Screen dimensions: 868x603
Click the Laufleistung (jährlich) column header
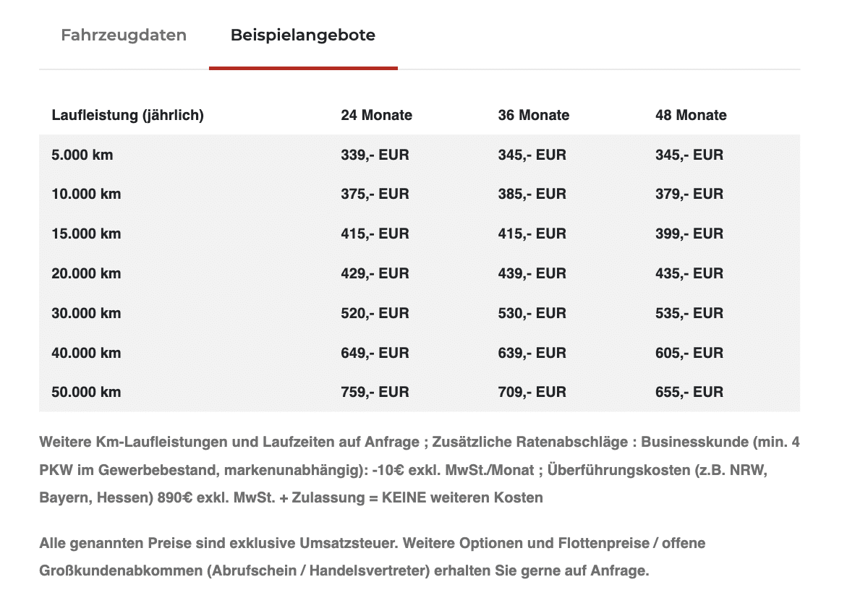coord(128,115)
